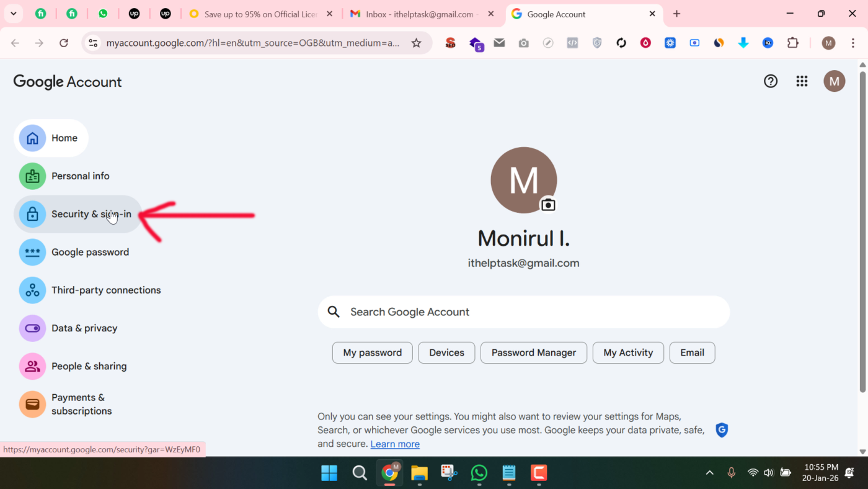Open Data & privacy section
This screenshot has height=489, width=868.
click(x=84, y=328)
